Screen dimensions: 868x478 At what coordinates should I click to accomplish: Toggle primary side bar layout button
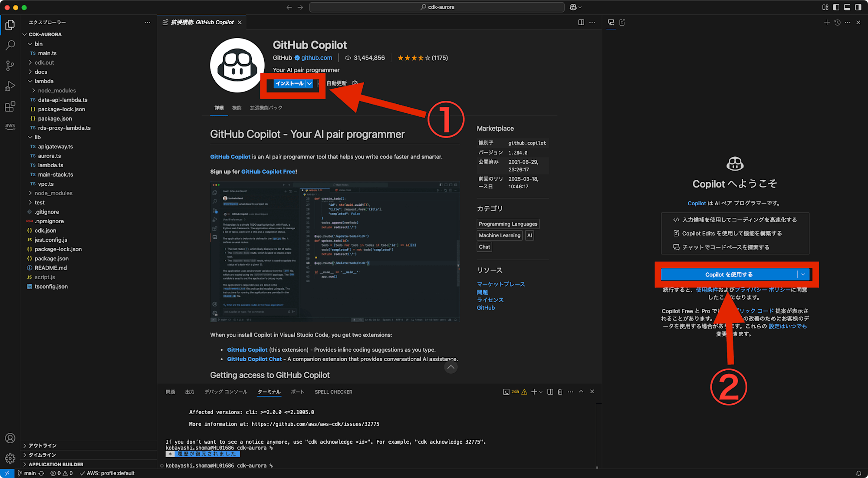point(836,7)
